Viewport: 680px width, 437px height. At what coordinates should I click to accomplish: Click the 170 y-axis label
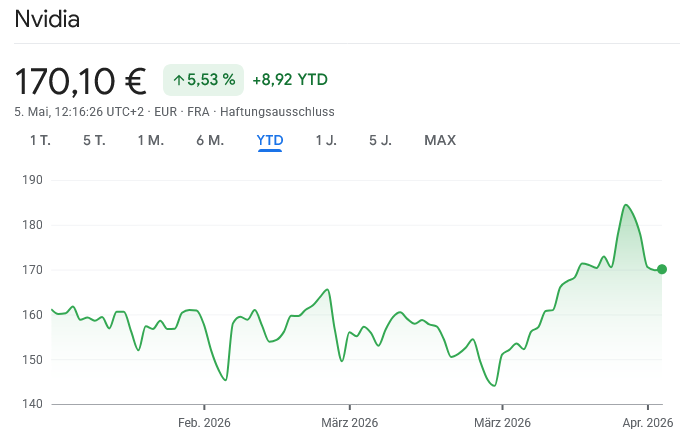pyautogui.click(x=33, y=270)
